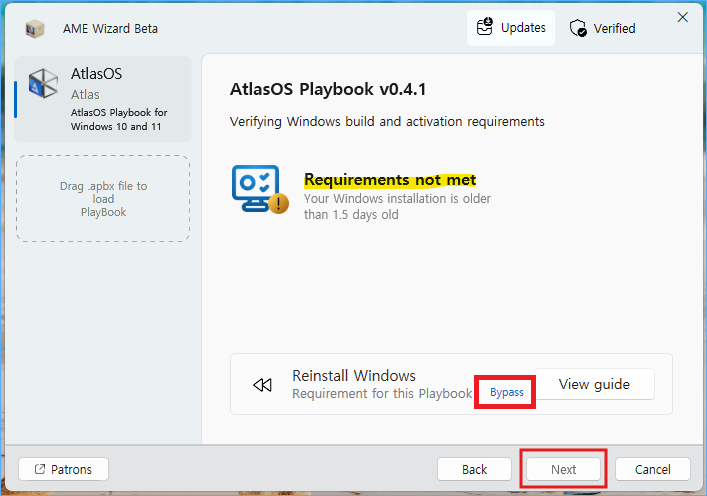Click the Verifying Windows build subtitle
This screenshot has width=707, height=496.
pyautogui.click(x=387, y=122)
